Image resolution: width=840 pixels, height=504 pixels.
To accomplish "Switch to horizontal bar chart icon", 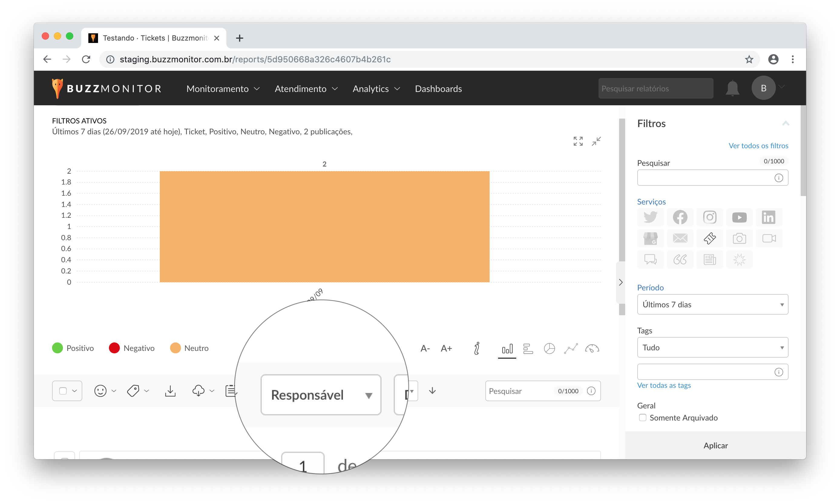I will [x=528, y=349].
